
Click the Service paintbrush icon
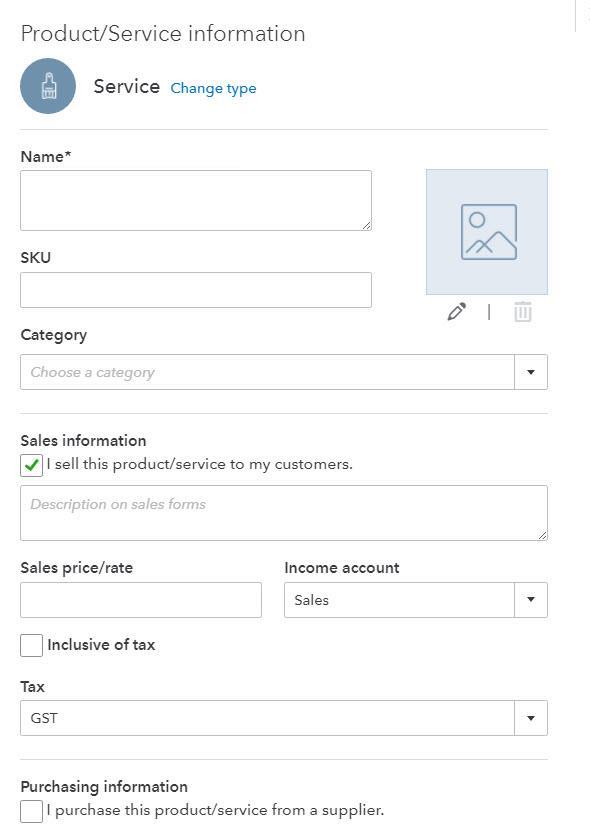pos(48,86)
